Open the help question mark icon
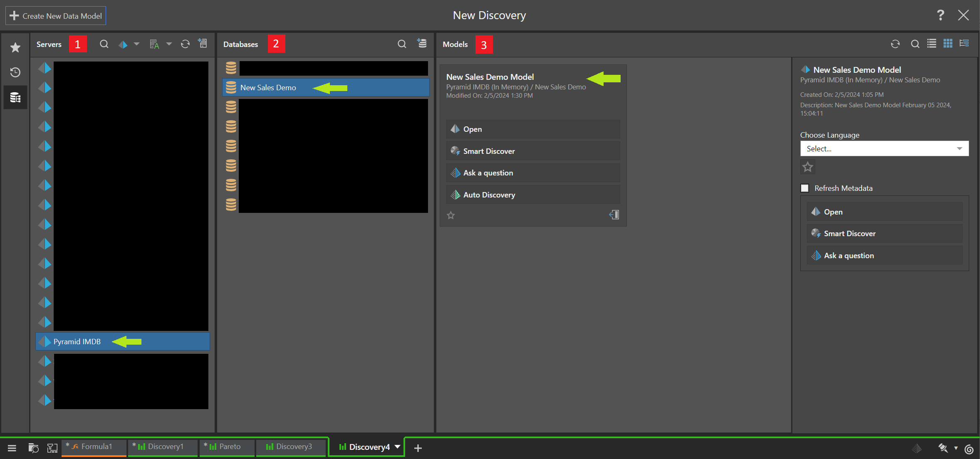The image size is (980, 459). [940, 15]
